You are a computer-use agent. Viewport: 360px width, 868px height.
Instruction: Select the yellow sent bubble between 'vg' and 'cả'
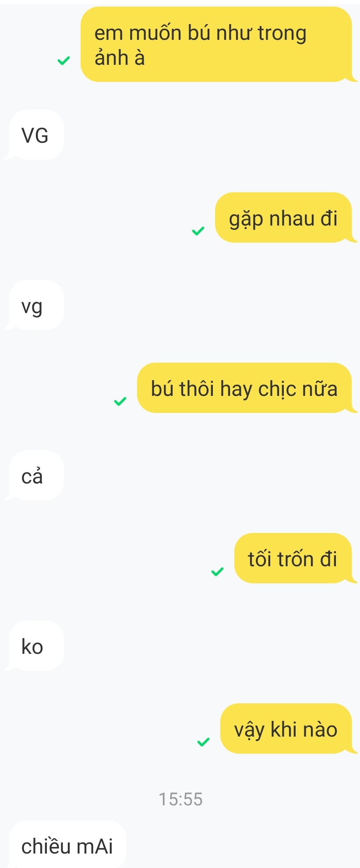coord(244,388)
